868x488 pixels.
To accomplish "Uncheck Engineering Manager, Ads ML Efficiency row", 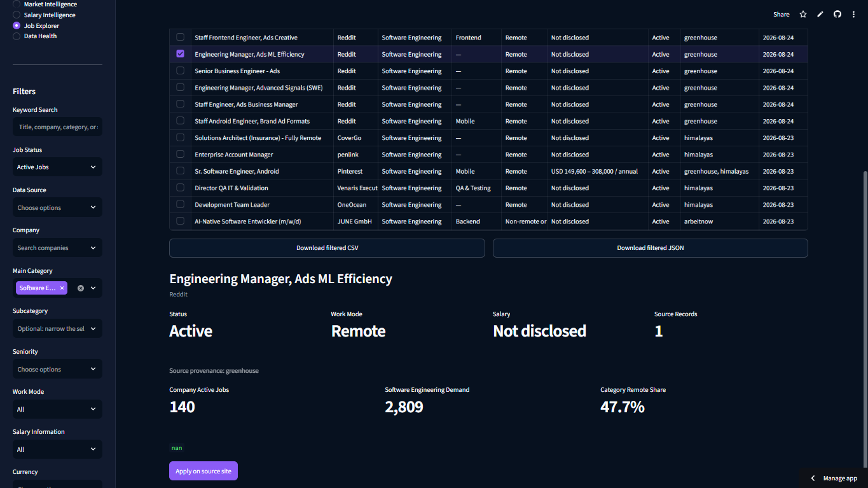I will [181, 54].
